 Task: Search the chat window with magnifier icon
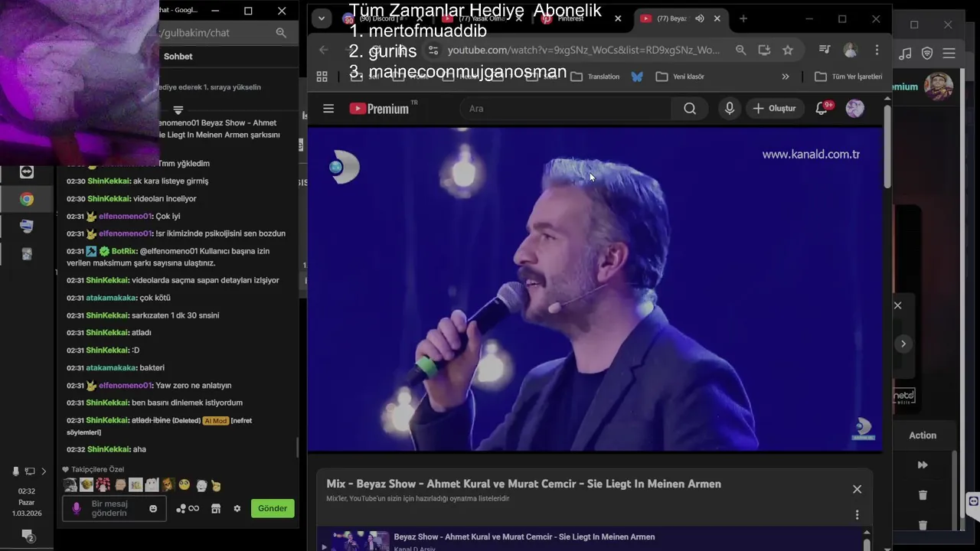(x=281, y=33)
